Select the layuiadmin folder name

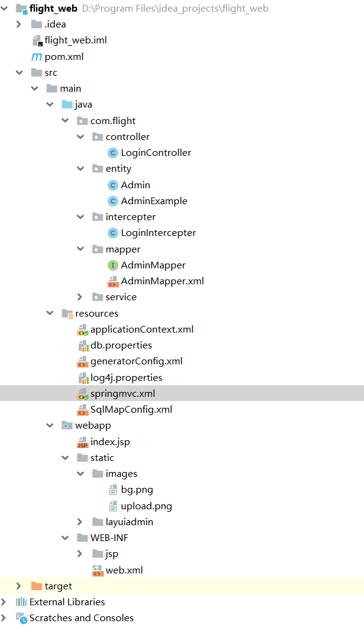click(129, 522)
